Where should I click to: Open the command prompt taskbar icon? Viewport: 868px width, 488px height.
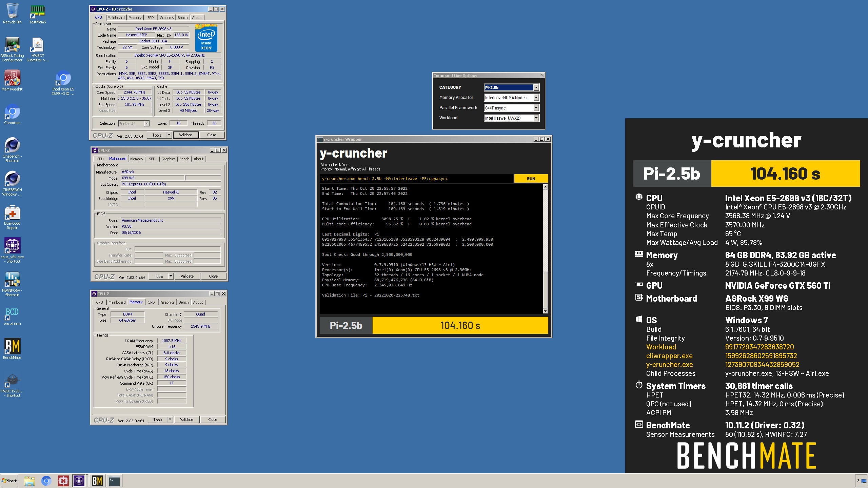click(x=114, y=481)
